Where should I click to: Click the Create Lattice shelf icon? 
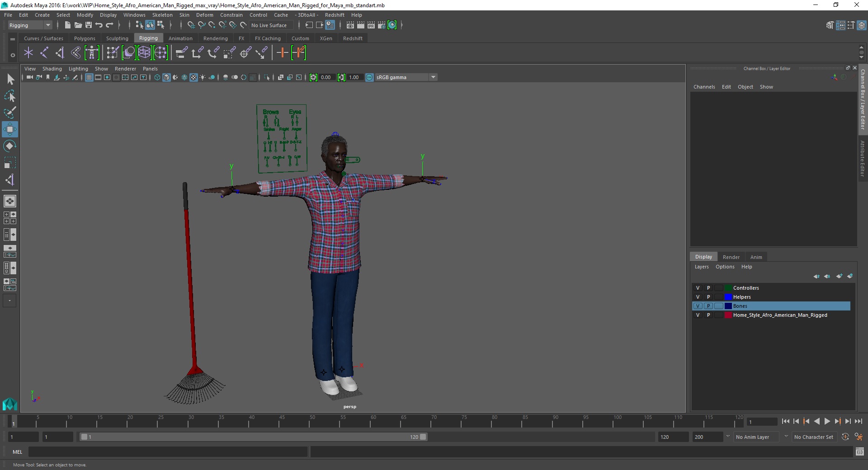click(x=144, y=53)
